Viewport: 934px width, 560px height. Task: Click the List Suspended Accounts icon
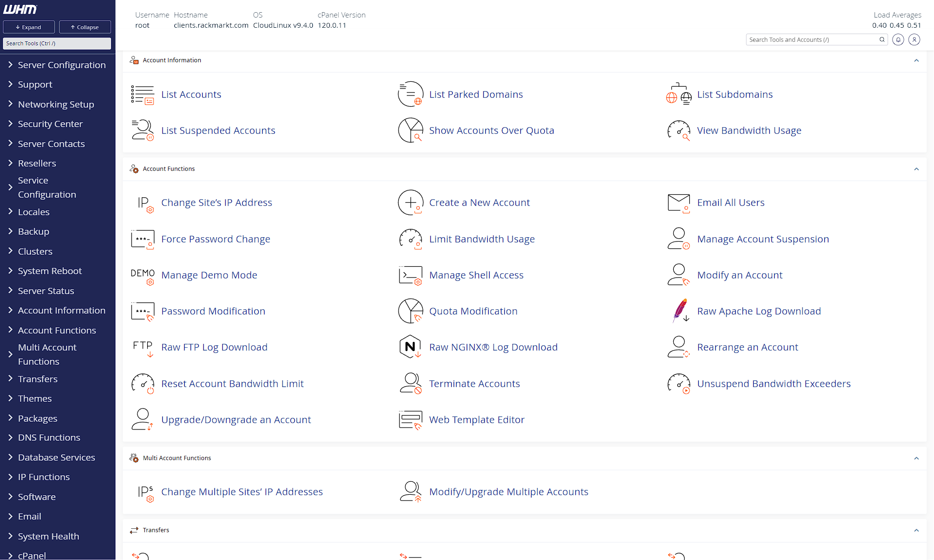pyautogui.click(x=142, y=131)
